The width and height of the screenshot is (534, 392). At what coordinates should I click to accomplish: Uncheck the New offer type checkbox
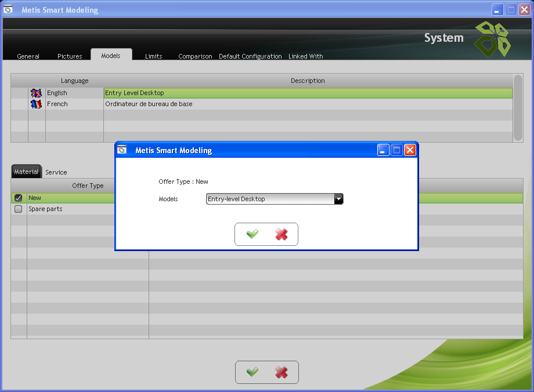[18, 198]
